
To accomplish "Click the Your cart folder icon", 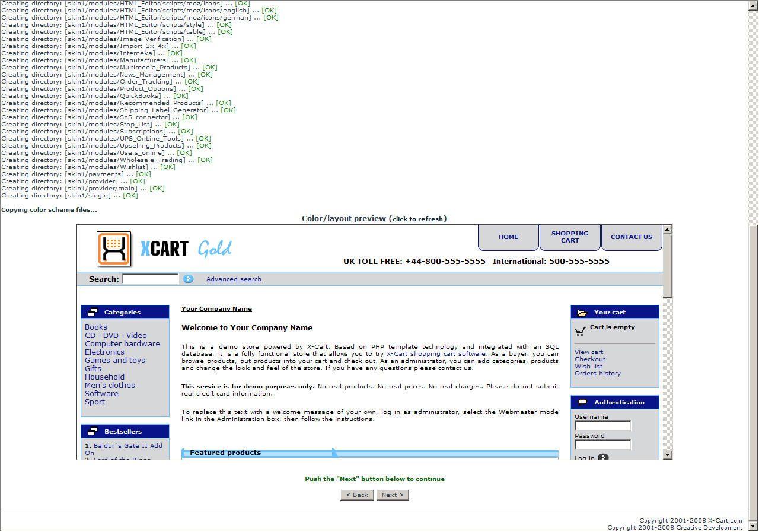I will (x=582, y=313).
